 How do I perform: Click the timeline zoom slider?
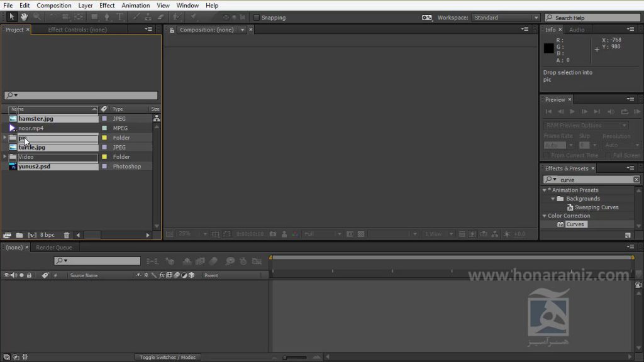click(x=295, y=358)
